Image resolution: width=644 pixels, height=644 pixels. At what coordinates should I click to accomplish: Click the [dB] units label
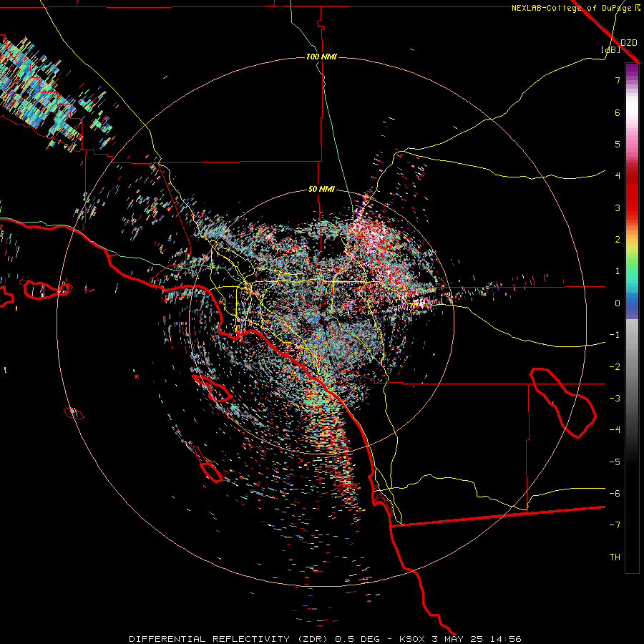[611, 49]
